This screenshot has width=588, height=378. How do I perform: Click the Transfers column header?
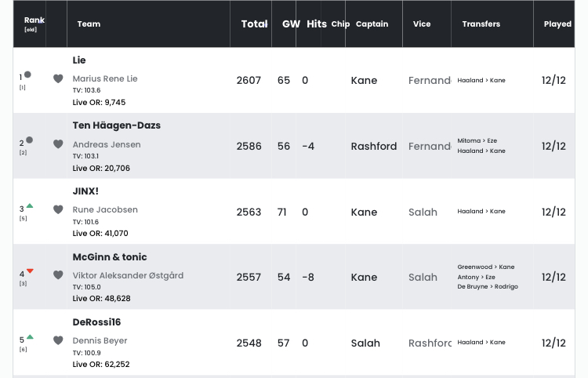coord(481,24)
